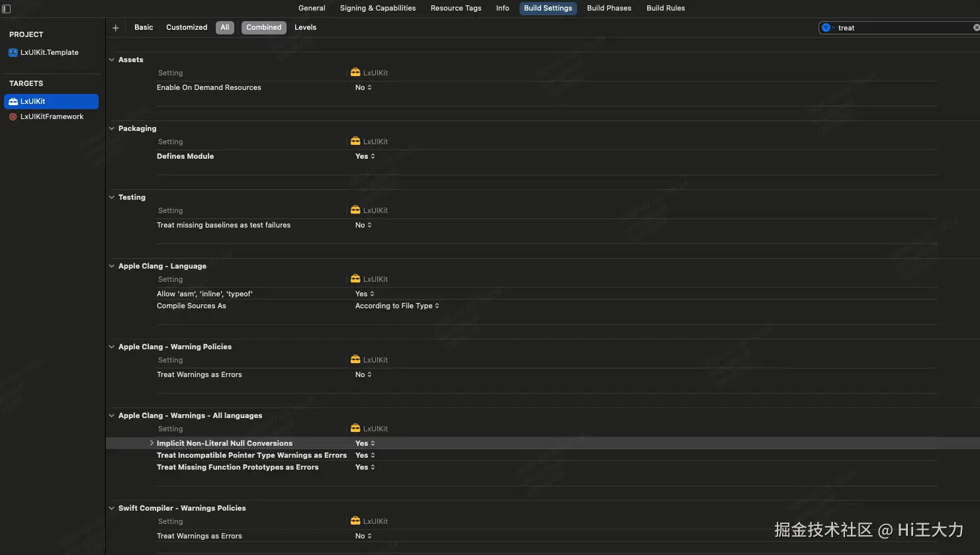Viewport: 980px width, 555px height.
Task: Select the LxUIKit target
Action: coord(51,101)
